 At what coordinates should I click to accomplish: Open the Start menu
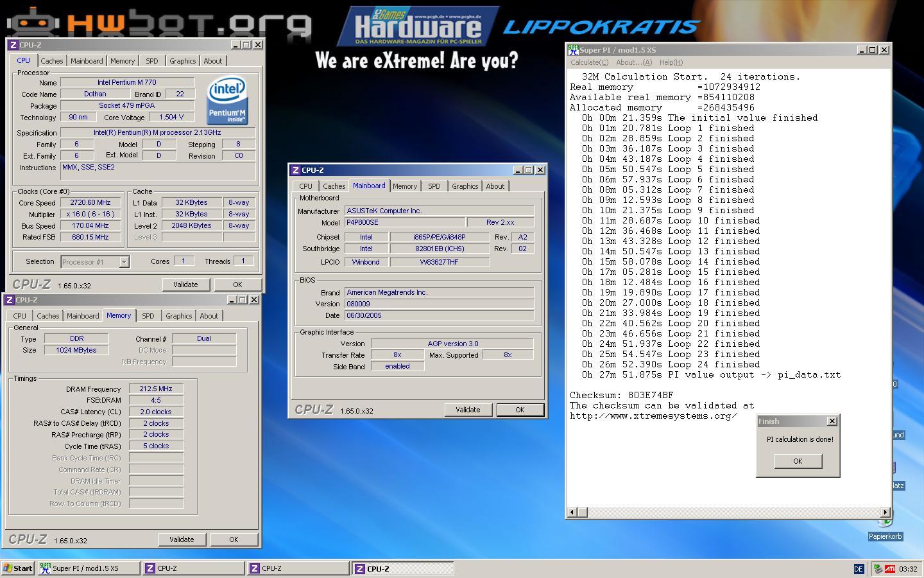point(18,568)
